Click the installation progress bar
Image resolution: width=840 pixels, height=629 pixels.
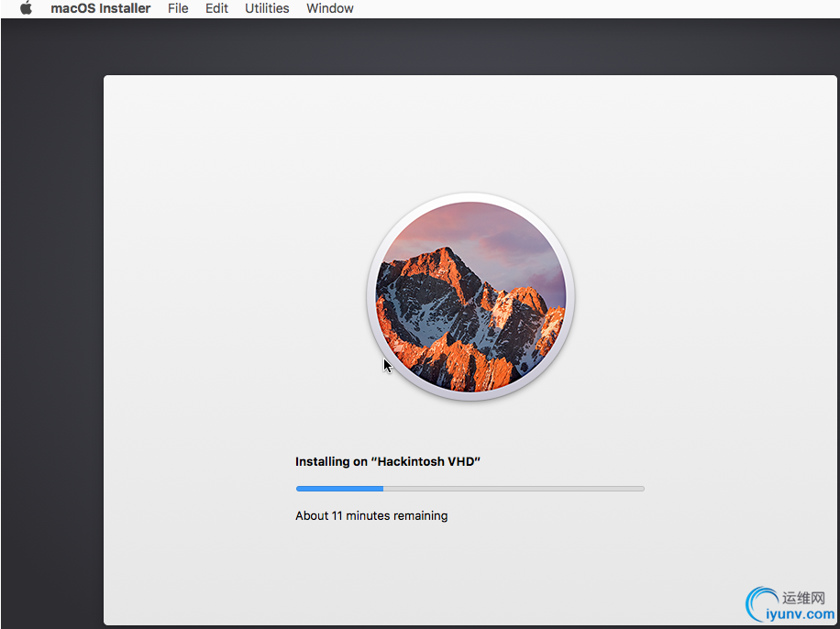click(470, 489)
